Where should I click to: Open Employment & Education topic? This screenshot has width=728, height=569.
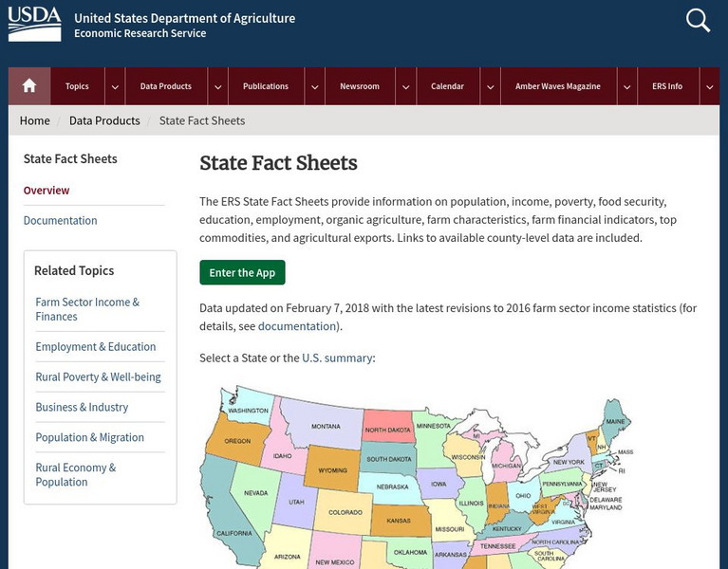click(96, 346)
